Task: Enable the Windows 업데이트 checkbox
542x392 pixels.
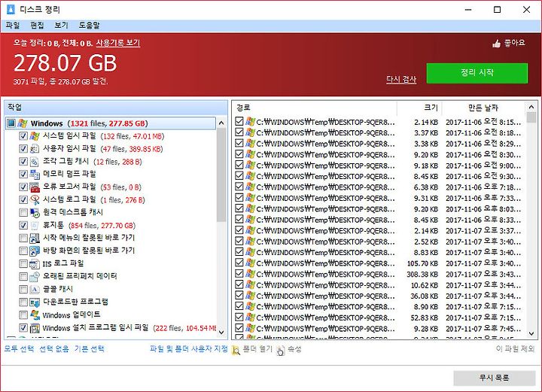Action: pos(23,315)
